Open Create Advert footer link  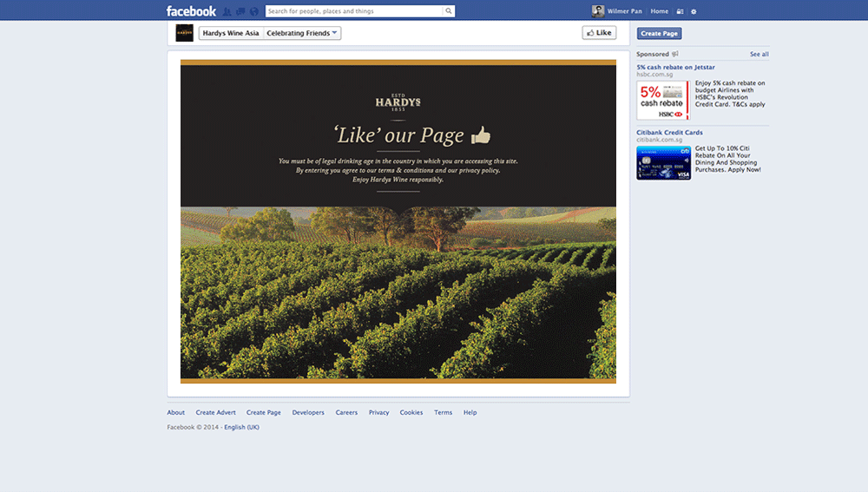(215, 412)
